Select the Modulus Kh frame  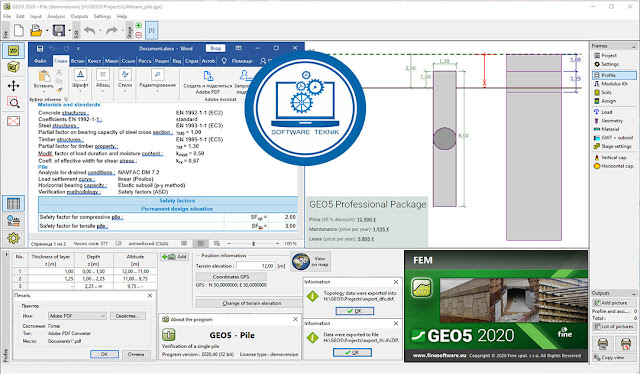click(x=614, y=84)
